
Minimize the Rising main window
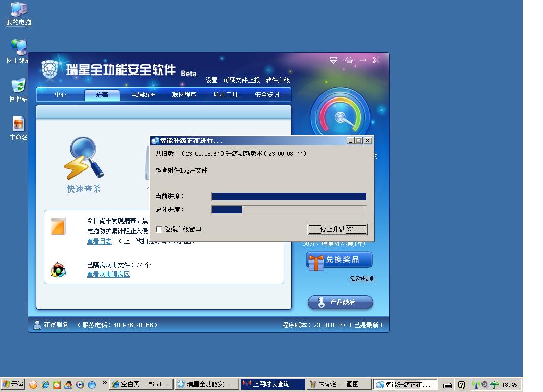pyautogui.click(x=362, y=60)
